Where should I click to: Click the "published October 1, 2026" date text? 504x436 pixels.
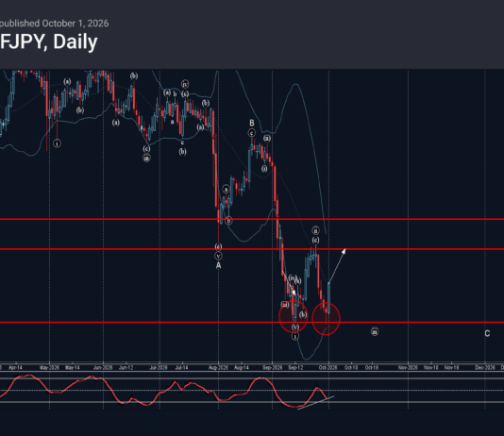click(x=55, y=24)
